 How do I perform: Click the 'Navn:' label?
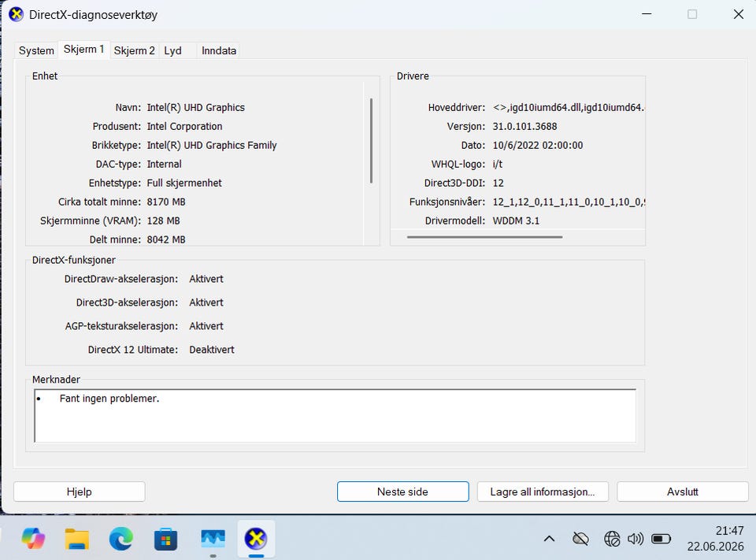point(128,108)
